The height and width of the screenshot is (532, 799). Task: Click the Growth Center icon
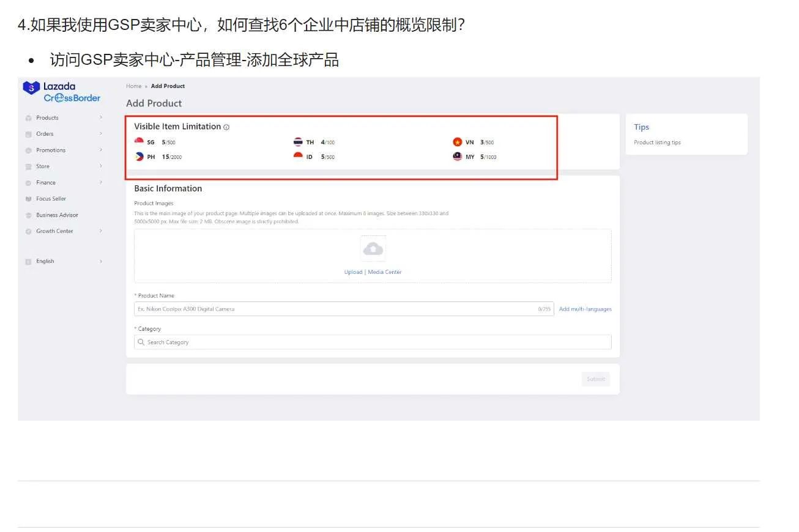pos(28,231)
